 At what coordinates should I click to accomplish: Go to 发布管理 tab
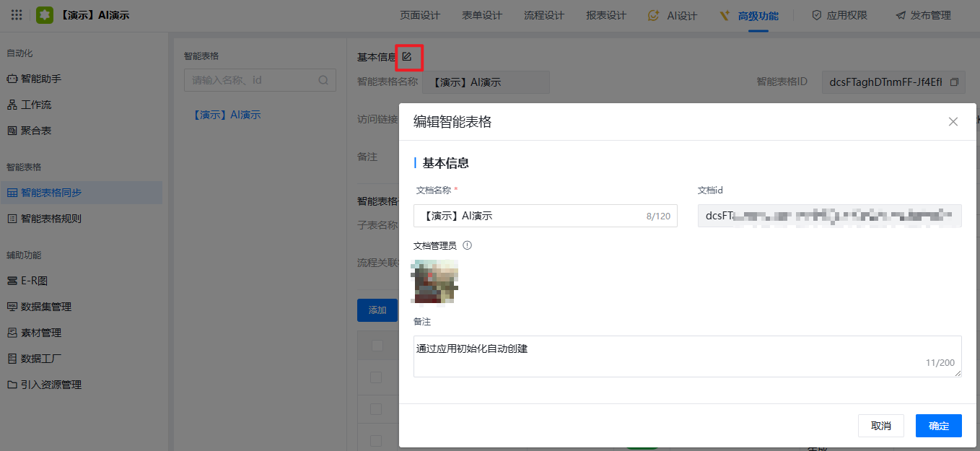point(923,15)
